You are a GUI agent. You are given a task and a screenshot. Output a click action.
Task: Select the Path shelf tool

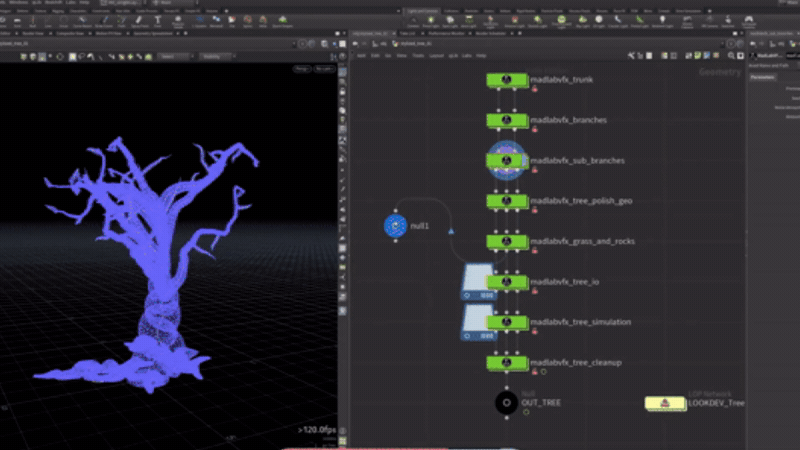click(x=121, y=22)
